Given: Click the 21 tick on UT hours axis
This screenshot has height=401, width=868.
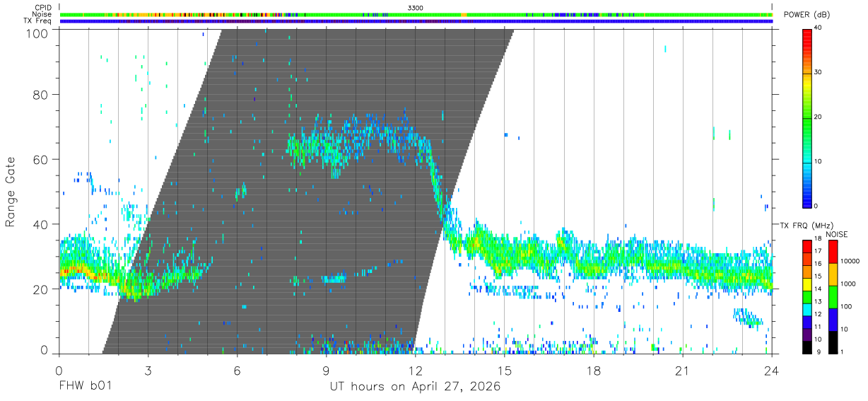Looking at the screenshot, I should (683, 370).
